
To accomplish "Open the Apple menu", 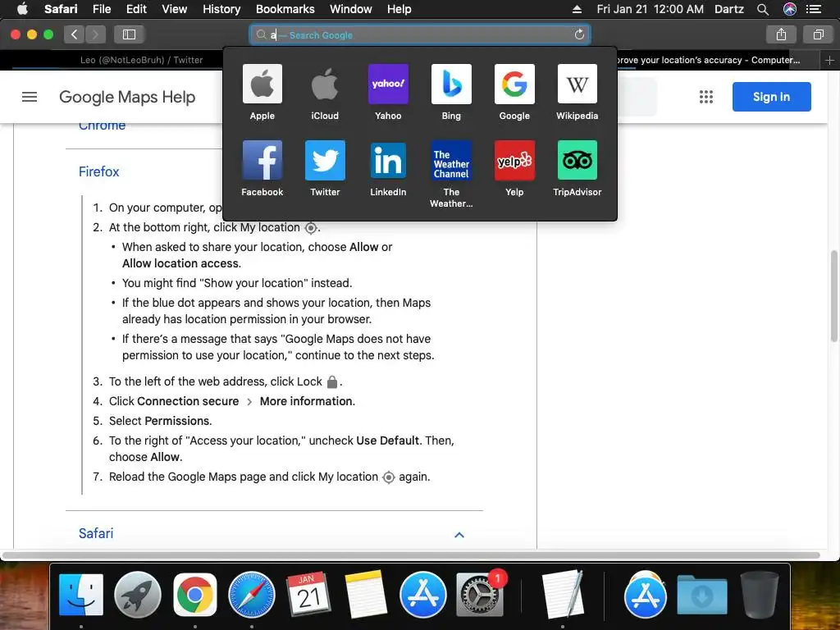I will point(22,8).
